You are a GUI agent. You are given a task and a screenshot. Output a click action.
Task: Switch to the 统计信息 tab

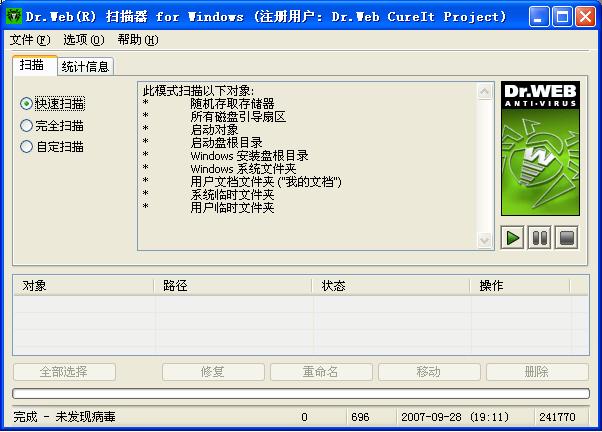click(85, 67)
